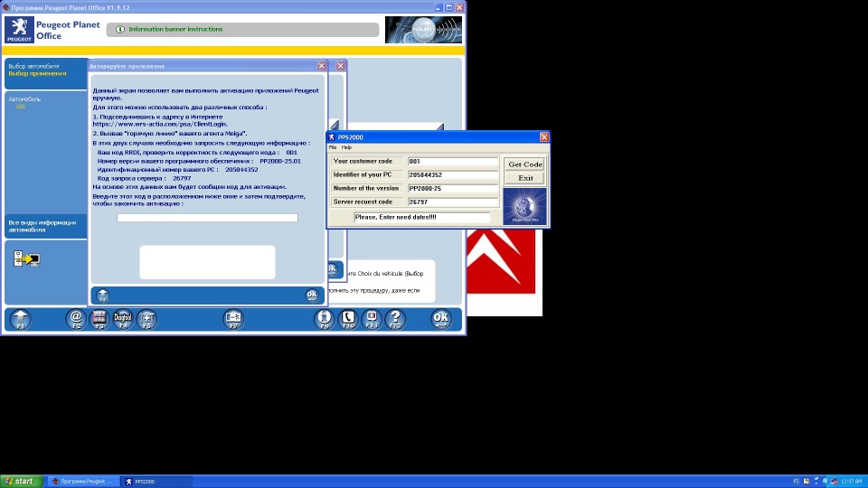Click the vehicle-to-PC connection icon in left sidebar
This screenshot has width=868, height=488.
click(x=26, y=259)
